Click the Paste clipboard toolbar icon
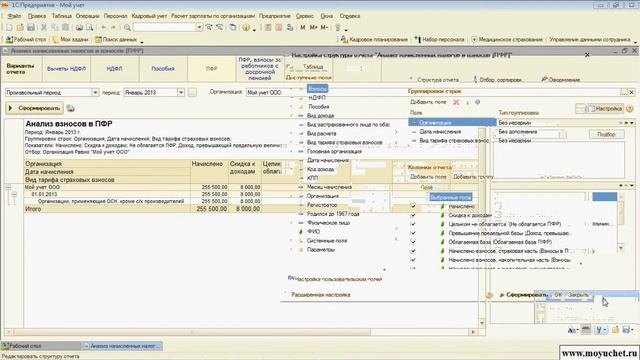This screenshot has height=360, width=640. [65, 27]
